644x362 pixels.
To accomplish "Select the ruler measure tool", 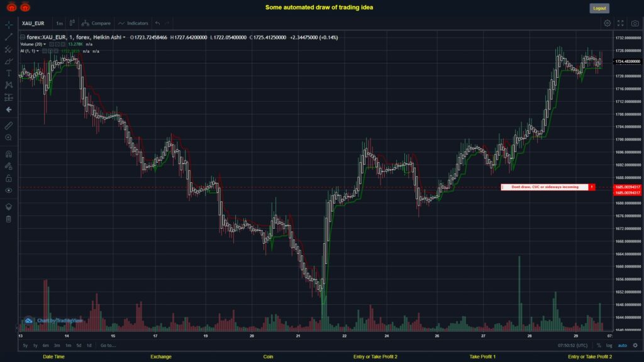I will tap(9, 126).
